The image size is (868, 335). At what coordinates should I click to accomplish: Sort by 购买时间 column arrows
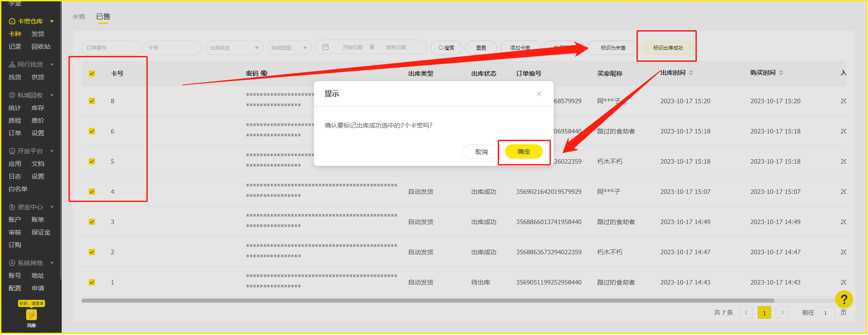pyautogui.click(x=781, y=73)
